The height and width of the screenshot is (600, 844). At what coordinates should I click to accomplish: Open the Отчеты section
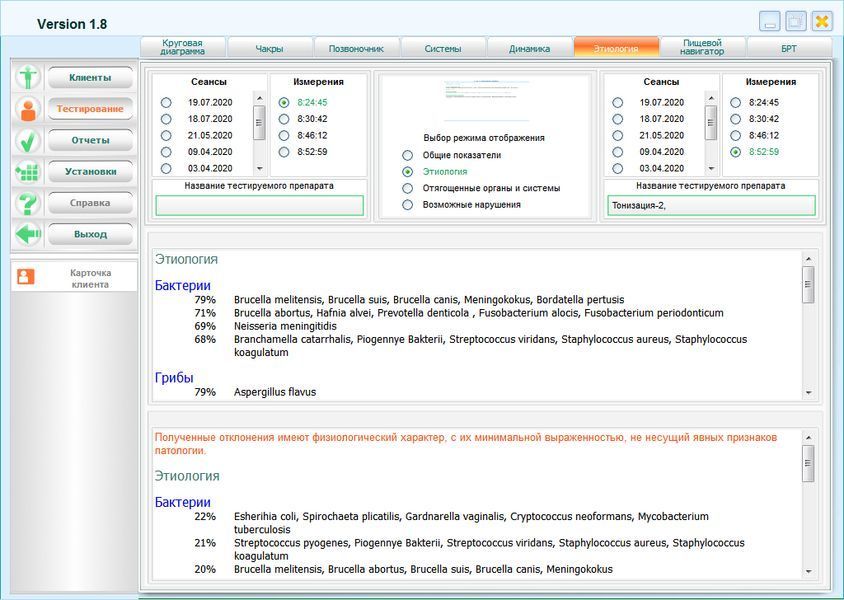pyautogui.click(x=90, y=140)
